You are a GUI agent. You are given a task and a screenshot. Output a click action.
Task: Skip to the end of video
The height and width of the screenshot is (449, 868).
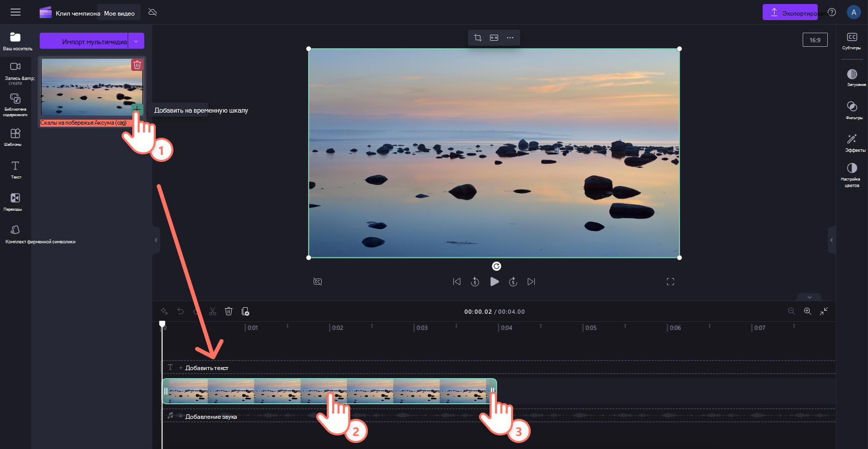[531, 282]
